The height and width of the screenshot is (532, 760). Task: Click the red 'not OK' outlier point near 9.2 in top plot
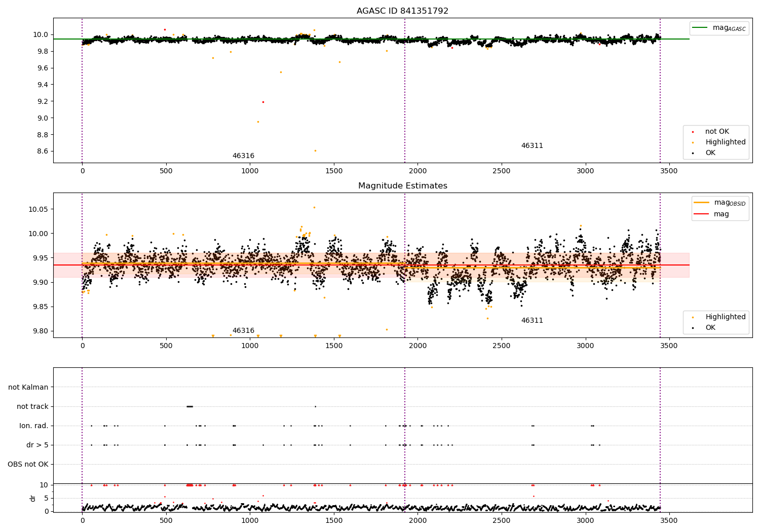[263, 102]
